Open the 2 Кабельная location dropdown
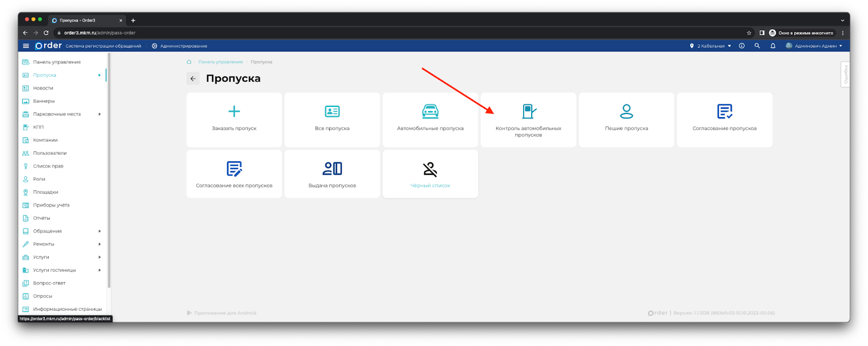This screenshot has height=346, width=868. [711, 46]
